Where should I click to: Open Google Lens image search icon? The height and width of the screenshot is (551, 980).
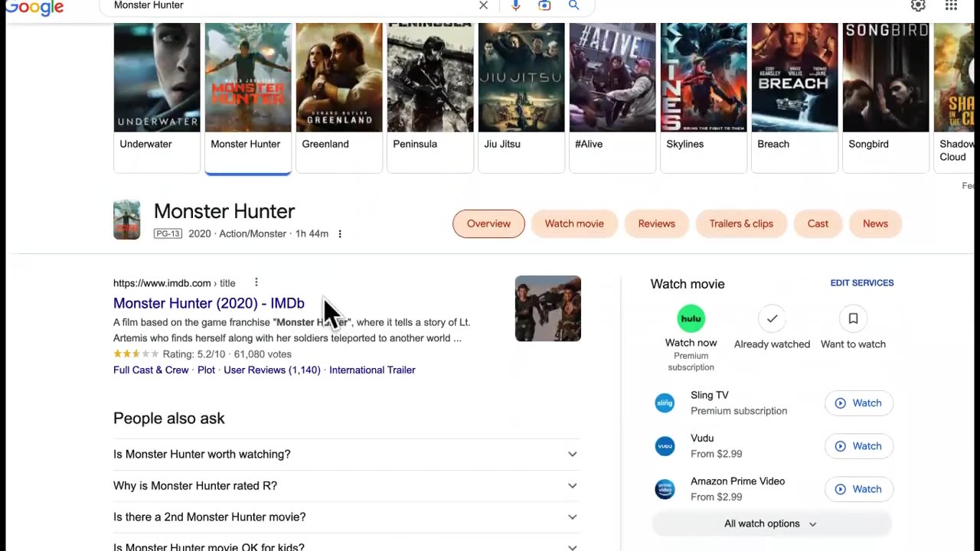click(x=544, y=5)
